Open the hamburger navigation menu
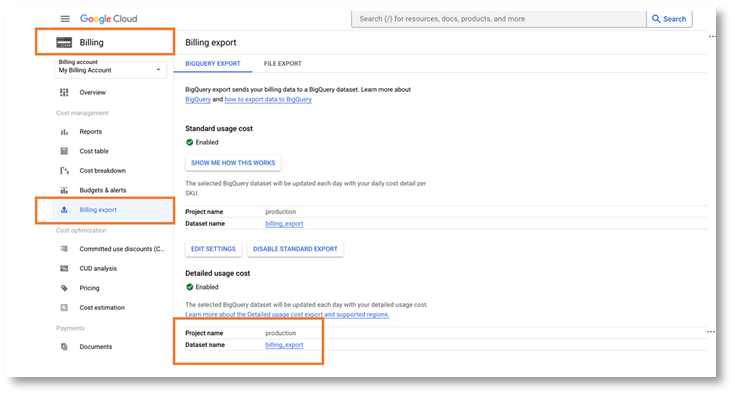 click(65, 19)
